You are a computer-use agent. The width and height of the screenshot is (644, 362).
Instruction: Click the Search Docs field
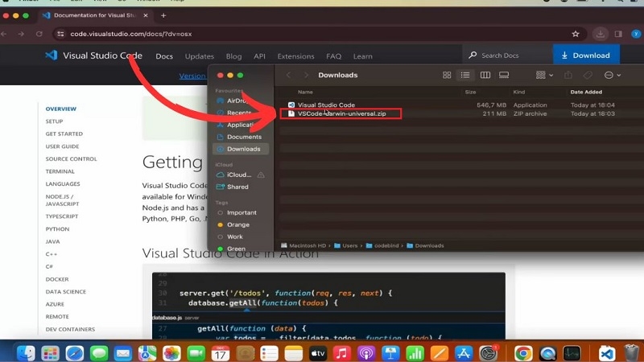coord(507,55)
